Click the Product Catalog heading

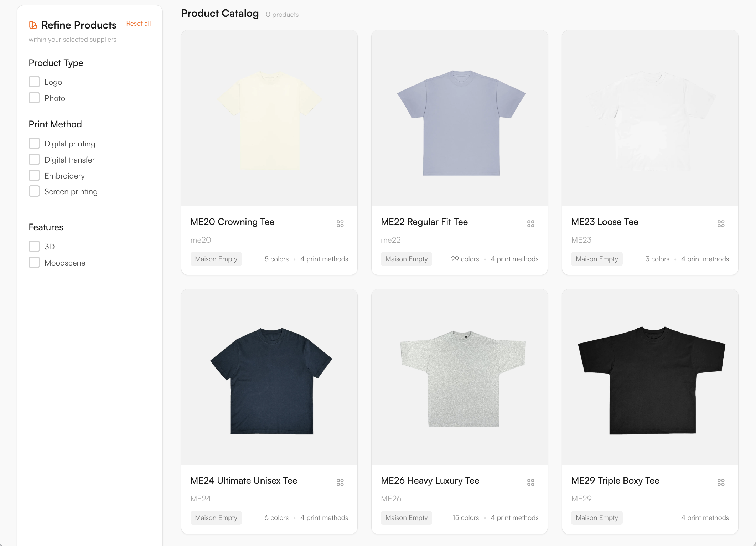coord(220,13)
